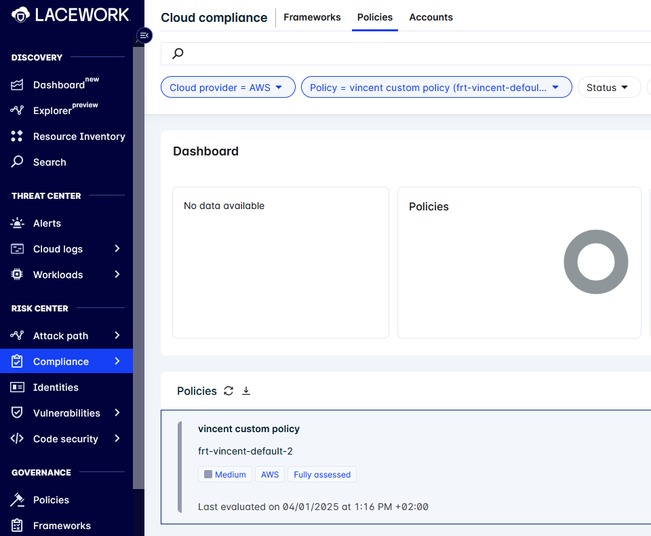This screenshot has height=536, width=651.
Task: Open the Alerts page
Action: click(36, 223)
